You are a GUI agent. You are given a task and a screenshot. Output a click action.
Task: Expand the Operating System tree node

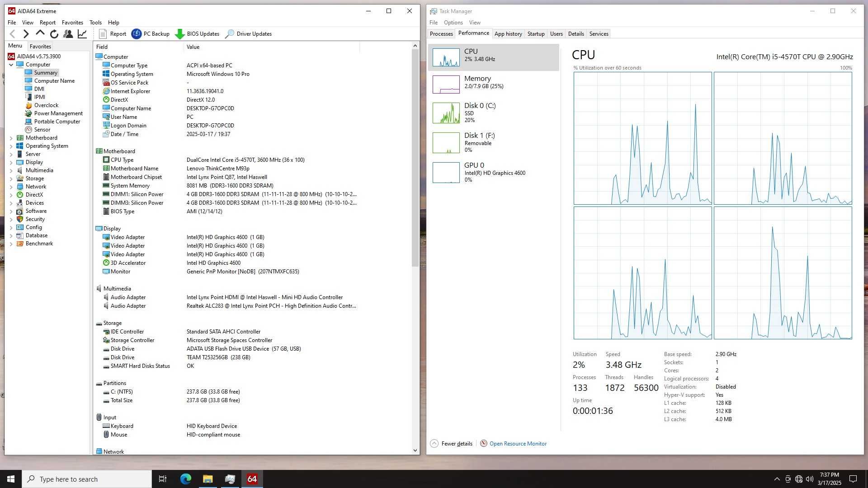point(11,146)
